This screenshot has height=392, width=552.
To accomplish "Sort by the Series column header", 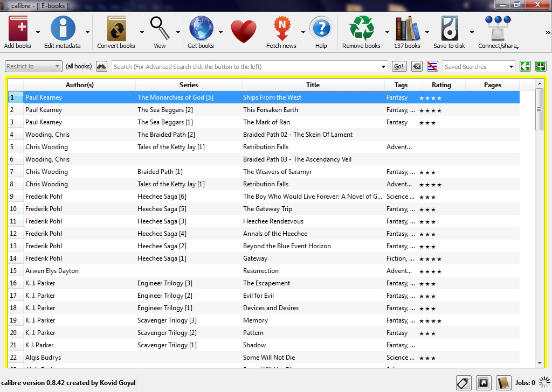I will click(188, 85).
